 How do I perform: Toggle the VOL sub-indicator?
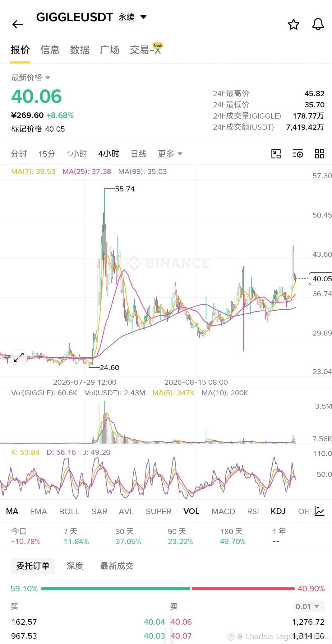pyautogui.click(x=191, y=511)
